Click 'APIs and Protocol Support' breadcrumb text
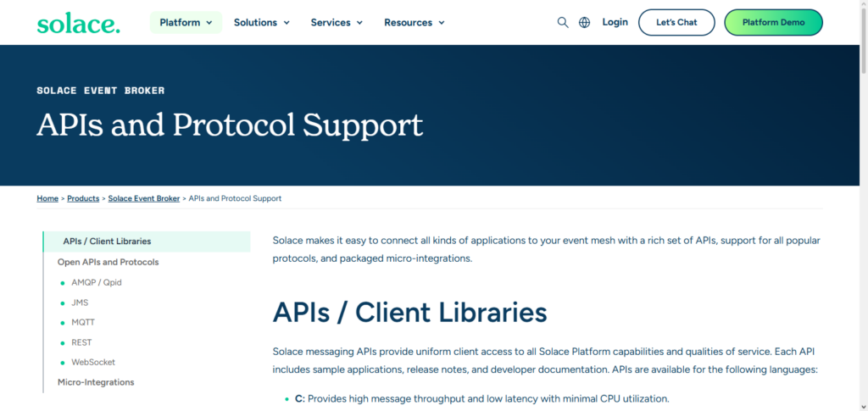 236,198
